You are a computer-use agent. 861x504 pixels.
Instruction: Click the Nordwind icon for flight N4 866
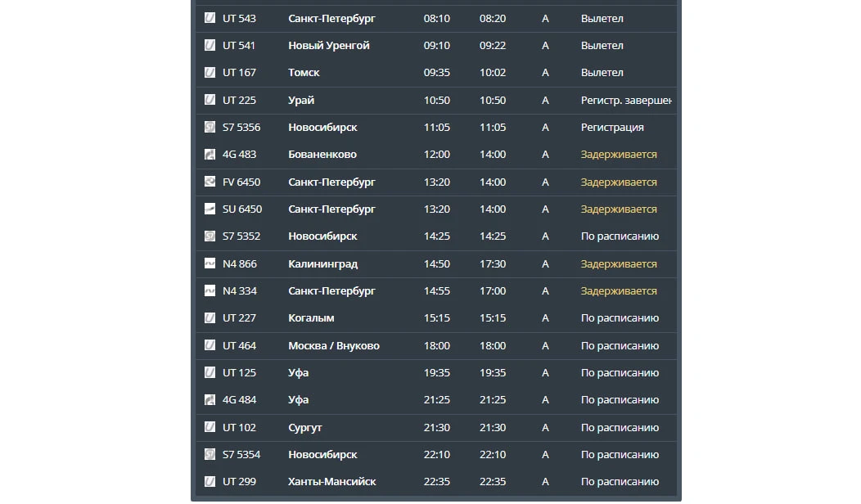click(210, 263)
